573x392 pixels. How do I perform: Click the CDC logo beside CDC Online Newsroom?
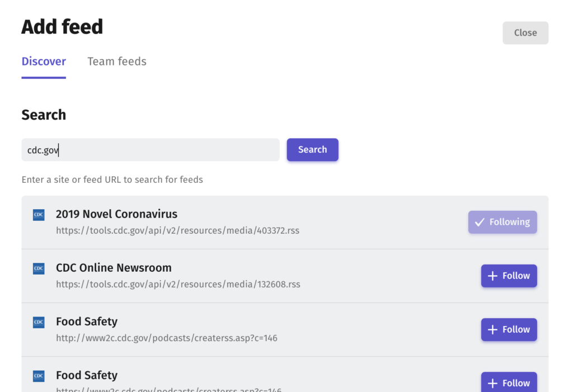(x=39, y=268)
